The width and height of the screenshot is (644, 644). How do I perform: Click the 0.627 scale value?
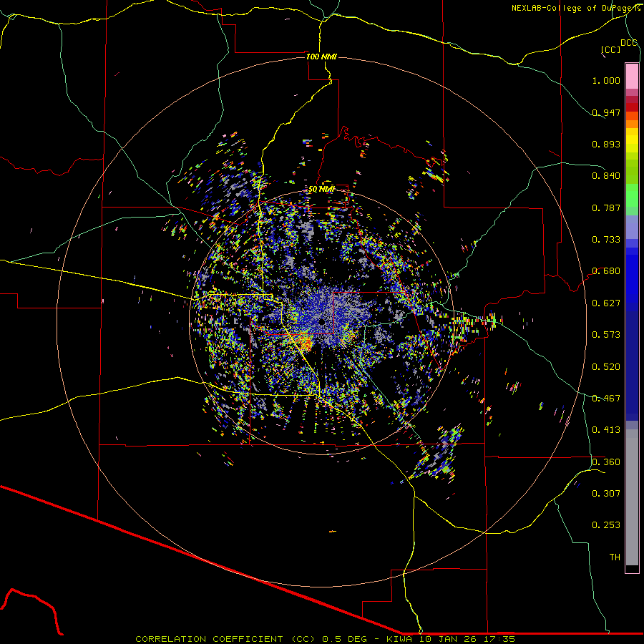[606, 303]
